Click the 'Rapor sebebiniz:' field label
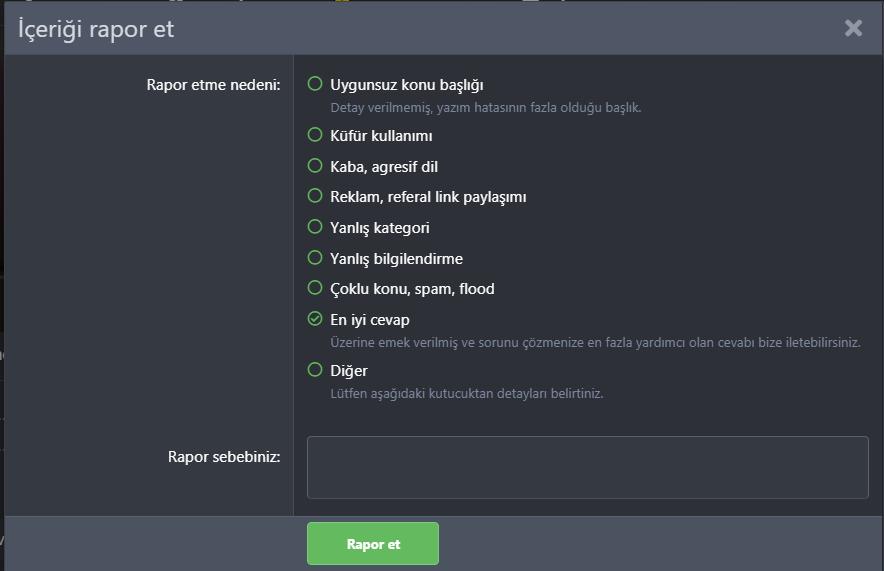 (x=224, y=457)
